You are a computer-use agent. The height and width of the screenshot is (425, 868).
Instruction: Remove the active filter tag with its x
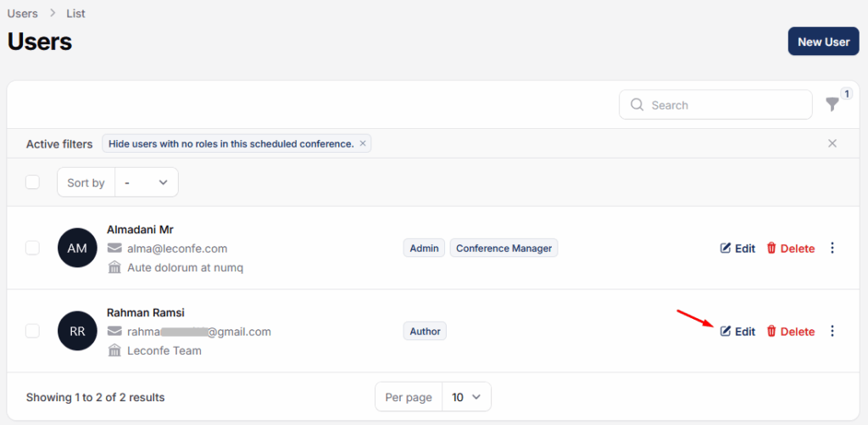[x=363, y=143]
